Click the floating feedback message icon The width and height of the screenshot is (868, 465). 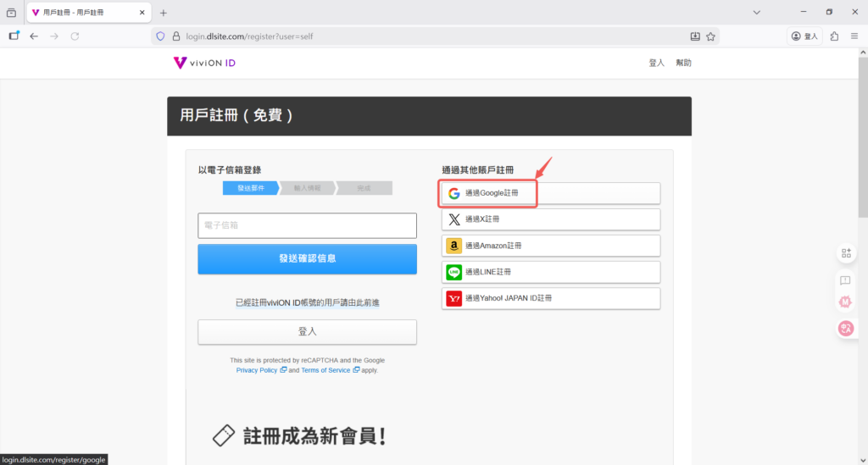tap(845, 280)
